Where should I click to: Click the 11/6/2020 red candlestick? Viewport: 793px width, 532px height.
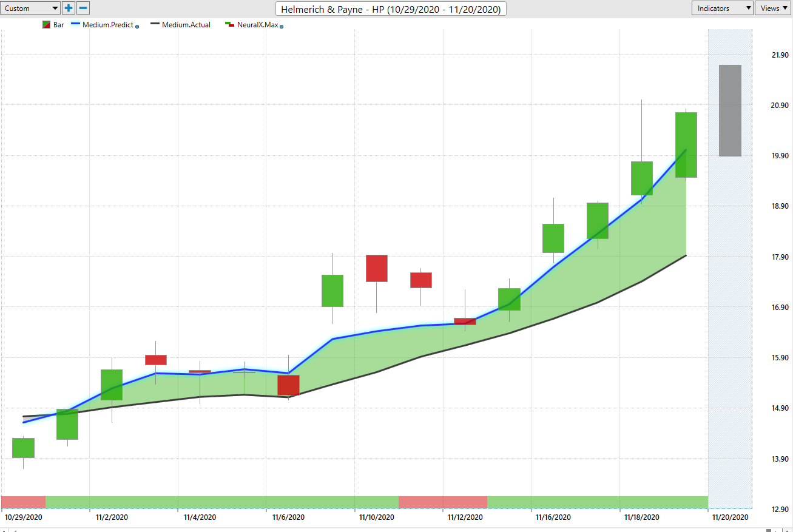coord(288,385)
